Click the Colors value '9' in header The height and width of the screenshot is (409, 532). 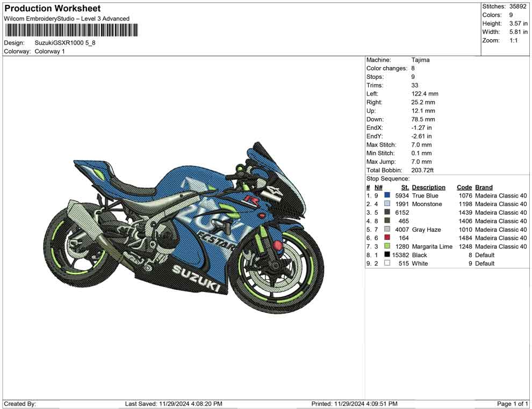pyautogui.click(x=511, y=15)
